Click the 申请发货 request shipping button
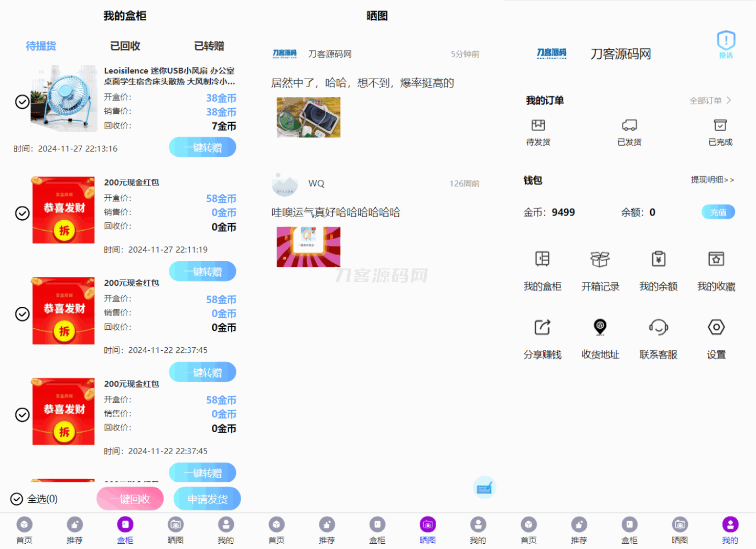This screenshot has height=549, width=756. pyautogui.click(x=207, y=499)
